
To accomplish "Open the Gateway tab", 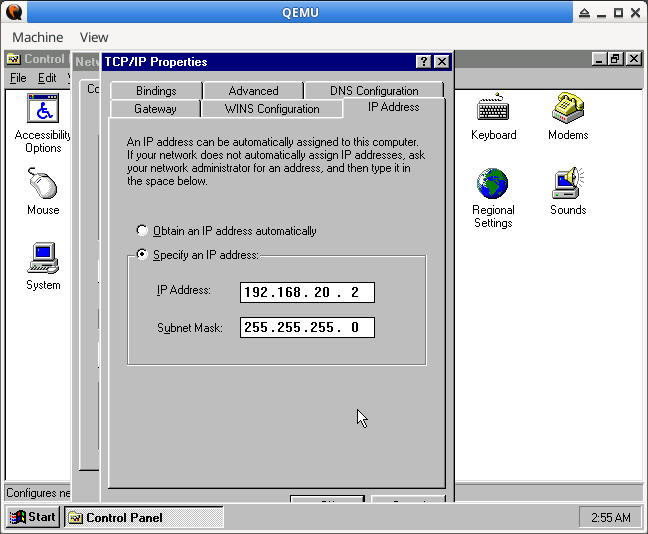I will coord(155,109).
